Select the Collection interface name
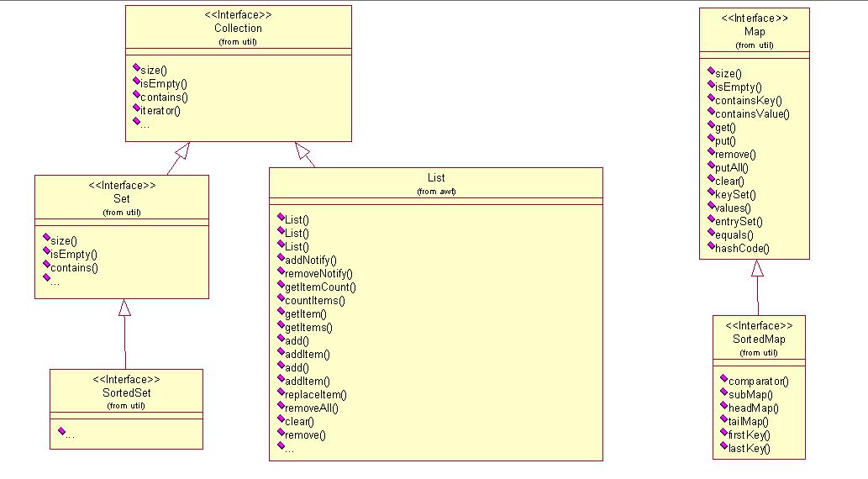Viewport: 868px width, 479px height. 238,29
